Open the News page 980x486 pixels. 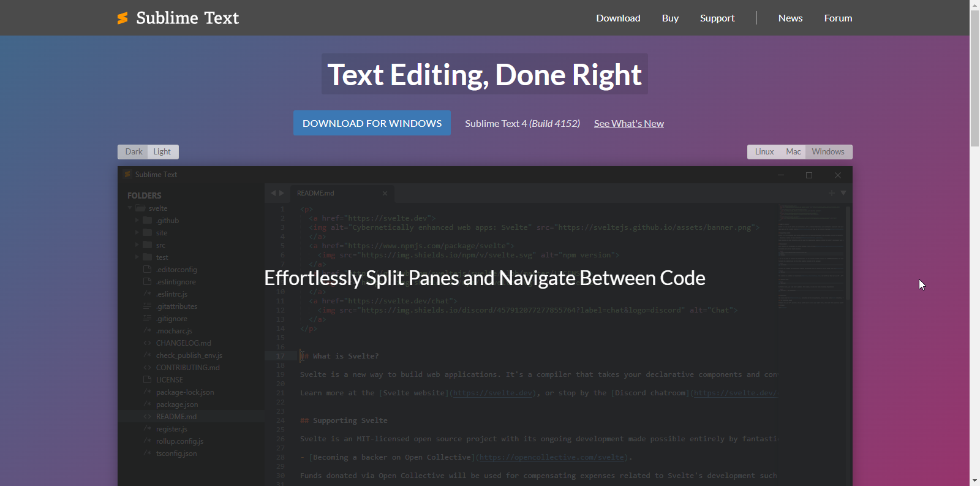point(790,18)
